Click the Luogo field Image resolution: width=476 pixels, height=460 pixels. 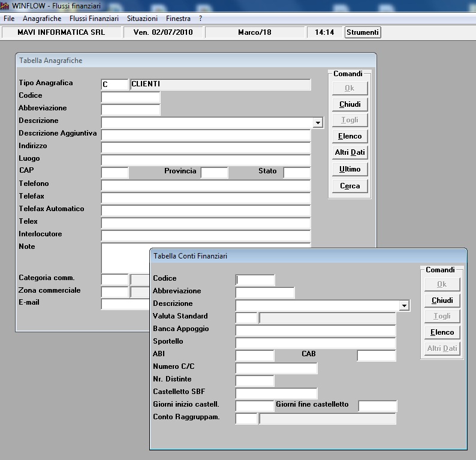206,160
